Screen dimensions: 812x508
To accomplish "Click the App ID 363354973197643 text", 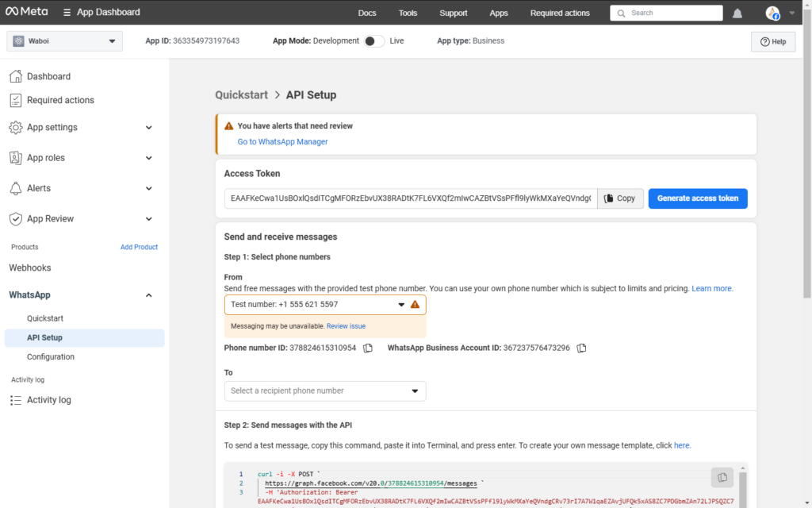I will (192, 41).
